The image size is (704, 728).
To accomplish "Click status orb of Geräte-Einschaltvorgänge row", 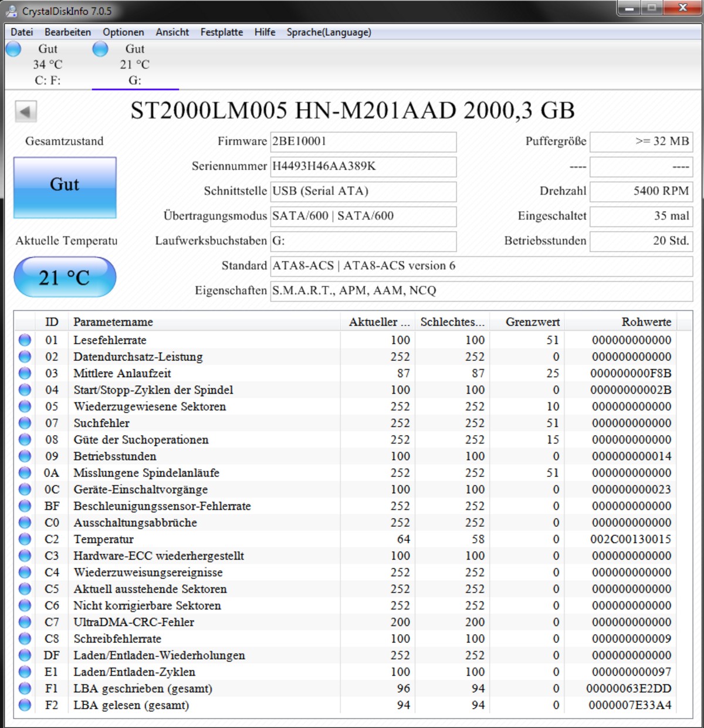I will coord(25,489).
